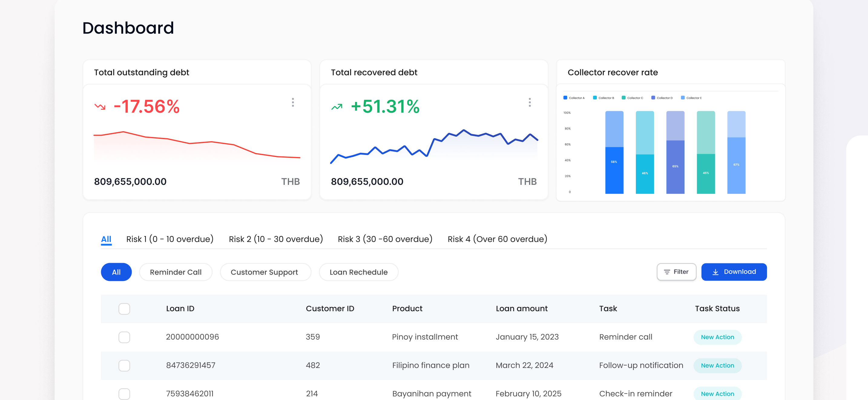Screen dimensions: 868x400
Task: Click the red downward trend arrow icon
Action: (x=100, y=107)
